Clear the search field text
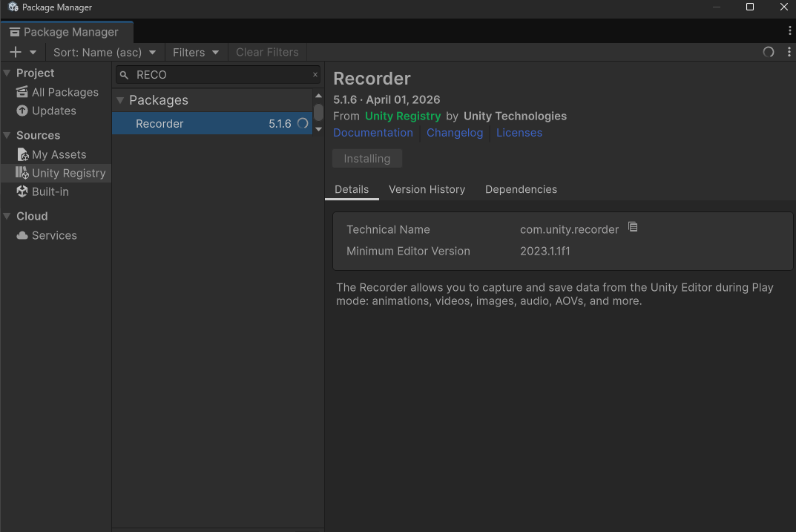Viewport: 796px width, 532px height. tap(315, 75)
